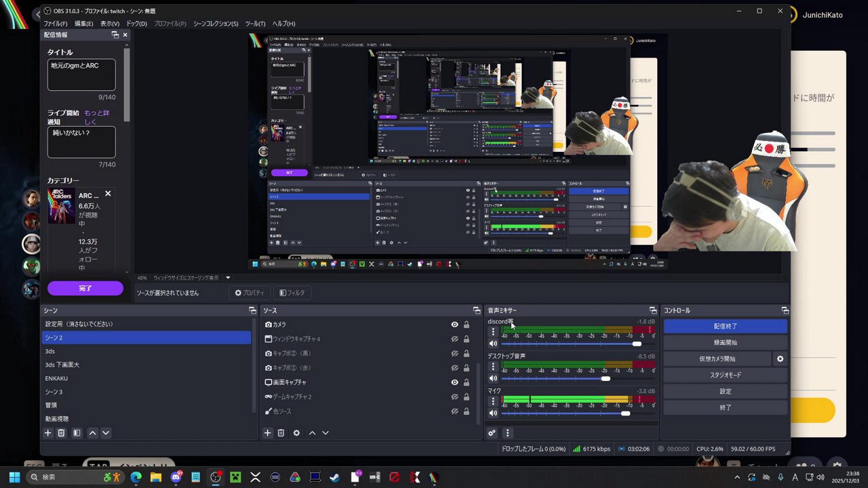
Task: Open the scene filters icon in Scenes dock
Action: pyautogui.click(x=77, y=433)
